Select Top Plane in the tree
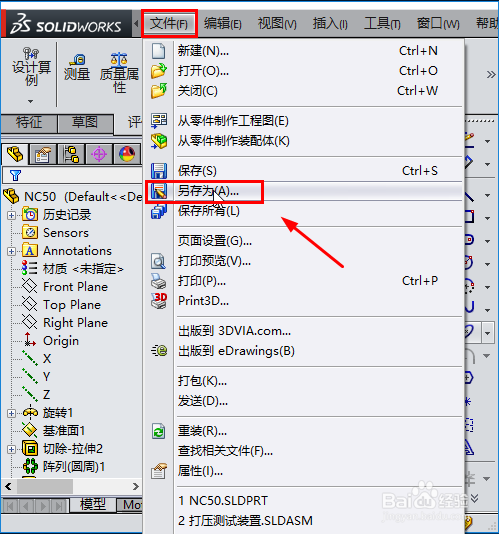 point(62,305)
